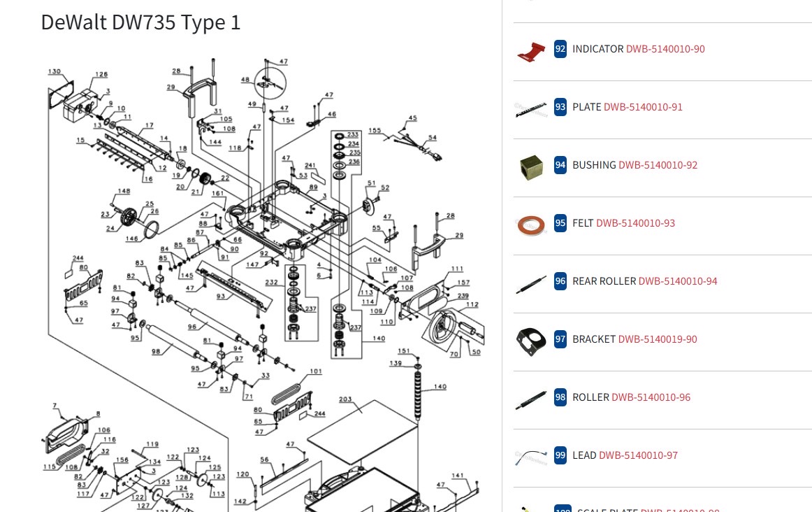Open the BUSHING part link DWB-5140010-92
Viewport: 812px width, 512px height.
click(x=658, y=164)
